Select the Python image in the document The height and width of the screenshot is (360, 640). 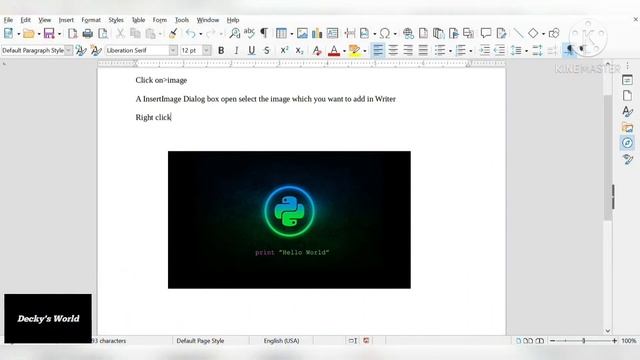pyautogui.click(x=289, y=220)
